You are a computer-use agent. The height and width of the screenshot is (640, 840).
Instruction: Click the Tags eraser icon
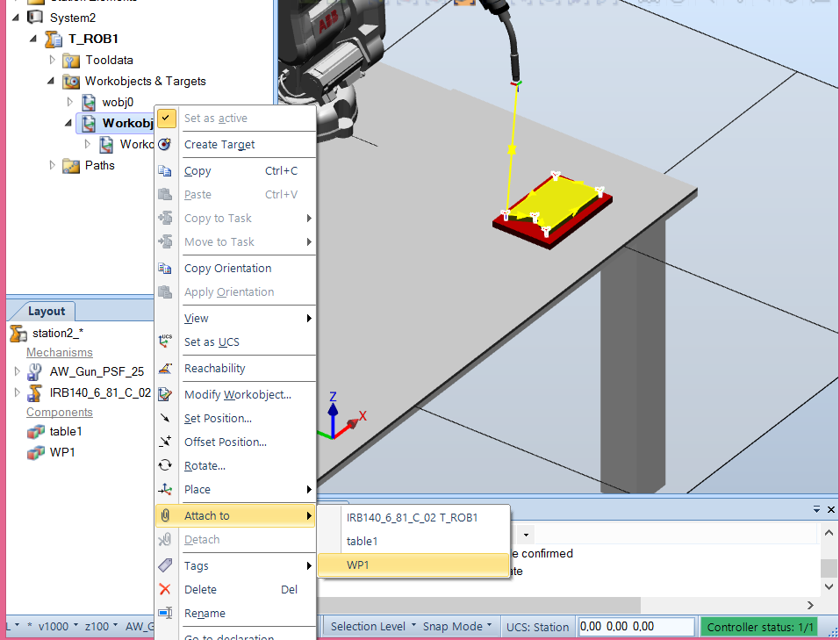[166, 565]
